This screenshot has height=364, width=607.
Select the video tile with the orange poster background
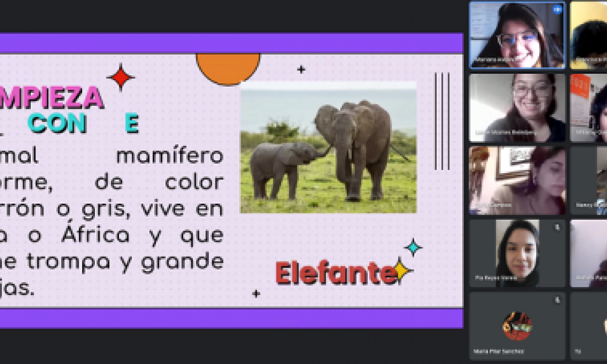click(x=589, y=108)
